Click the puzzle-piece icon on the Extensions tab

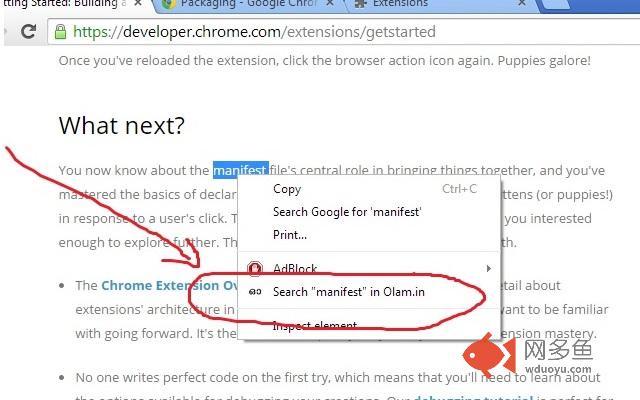click(x=360, y=4)
